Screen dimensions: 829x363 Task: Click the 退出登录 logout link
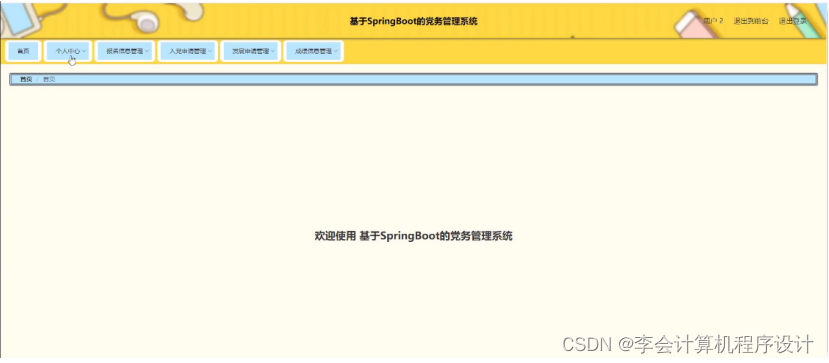pos(793,21)
